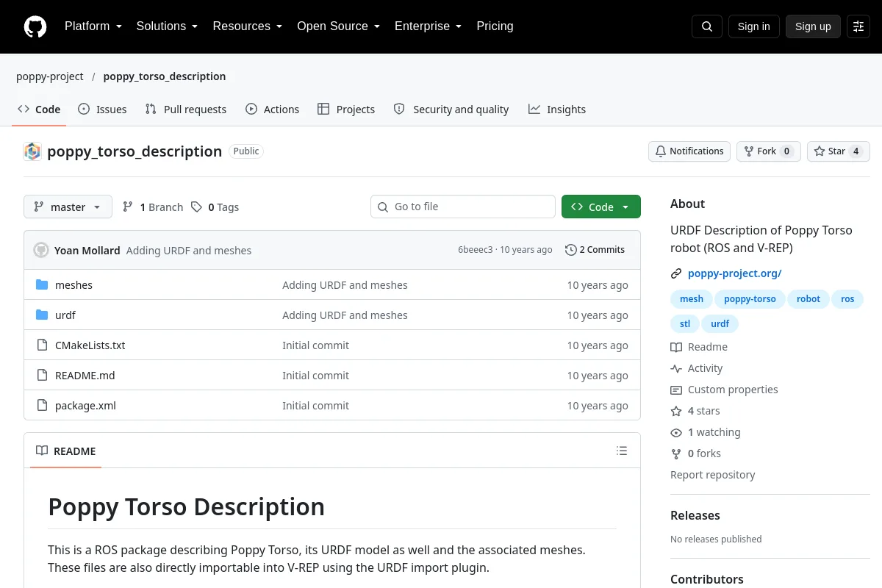This screenshot has width=882, height=588.
Task: Click the history clock icon by 2 Commits
Action: point(570,250)
